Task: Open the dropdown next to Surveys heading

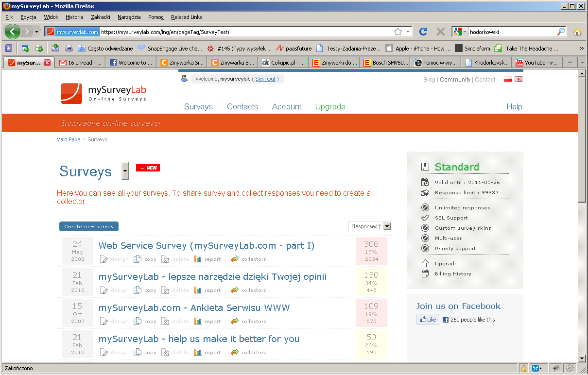Action: pos(125,171)
